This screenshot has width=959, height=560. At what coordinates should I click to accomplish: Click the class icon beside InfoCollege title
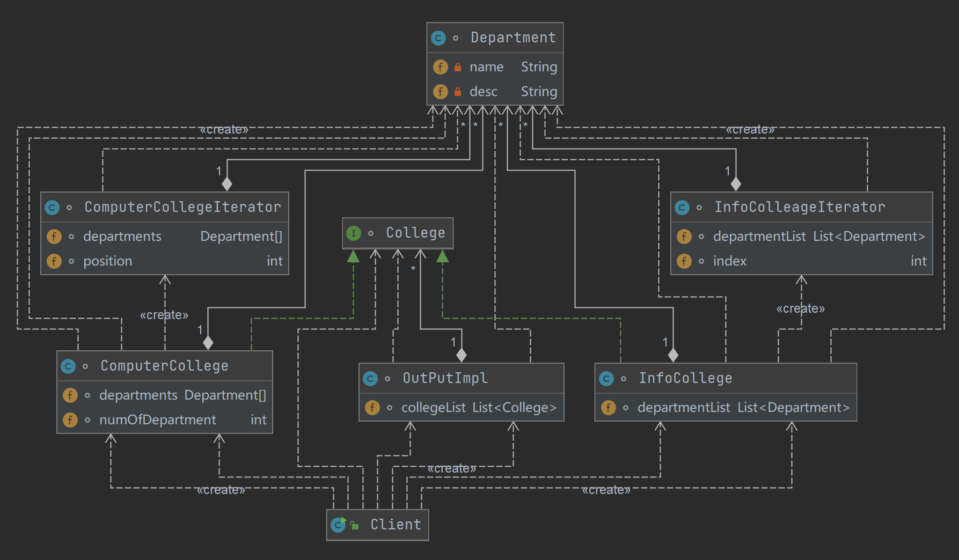[606, 379]
